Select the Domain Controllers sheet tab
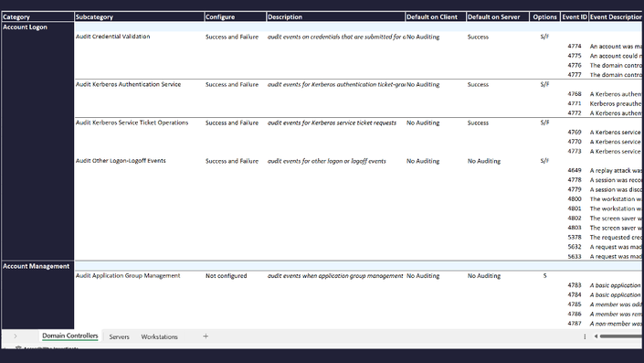Viewport: 644px width, 363px height. [x=69, y=336]
